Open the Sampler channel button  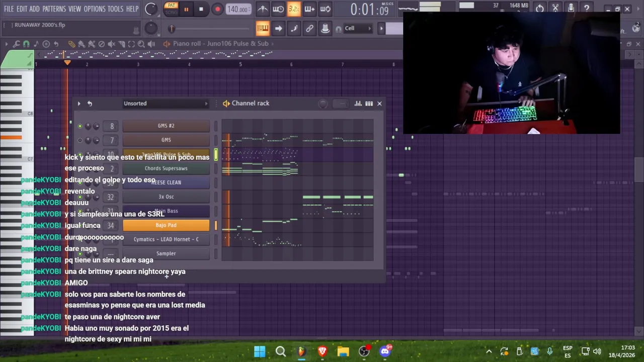[x=166, y=254]
